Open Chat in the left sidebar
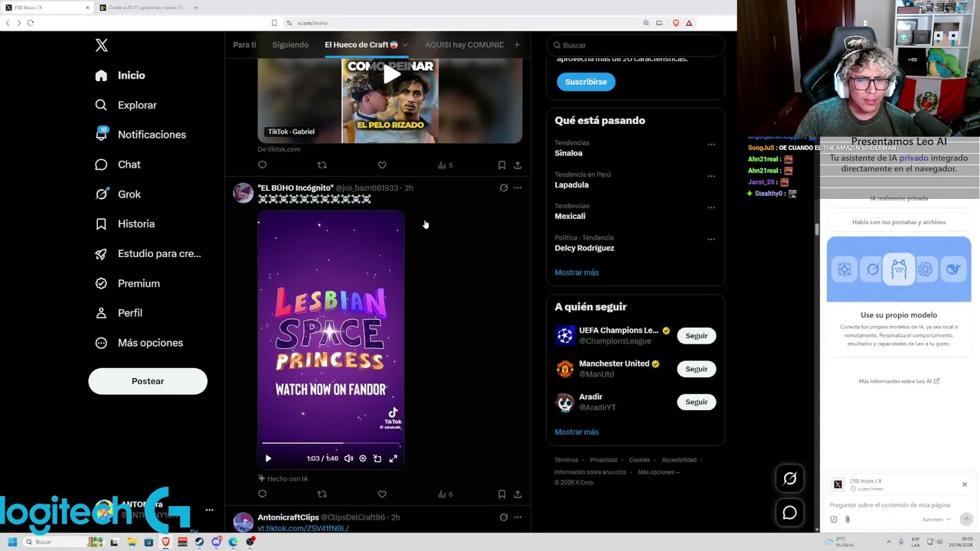The width and height of the screenshot is (980, 551). click(117, 165)
